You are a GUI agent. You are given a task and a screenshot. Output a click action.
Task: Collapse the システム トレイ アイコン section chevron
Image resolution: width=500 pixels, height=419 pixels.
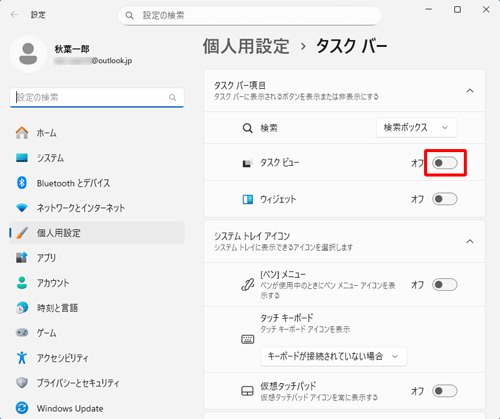coord(470,241)
